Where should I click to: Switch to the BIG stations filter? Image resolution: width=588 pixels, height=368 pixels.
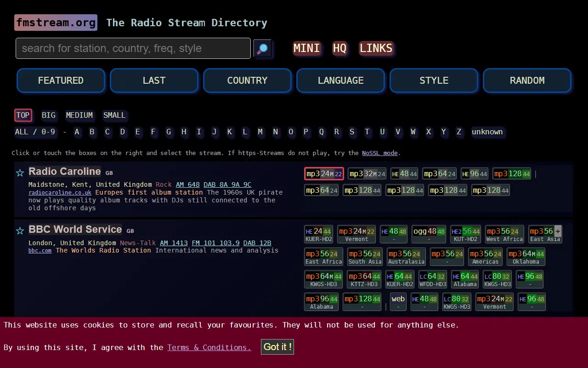tap(49, 115)
